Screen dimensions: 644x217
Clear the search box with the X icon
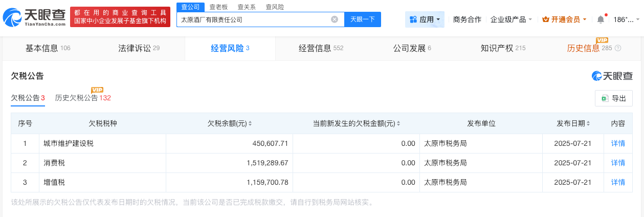pyautogui.click(x=335, y=19)
